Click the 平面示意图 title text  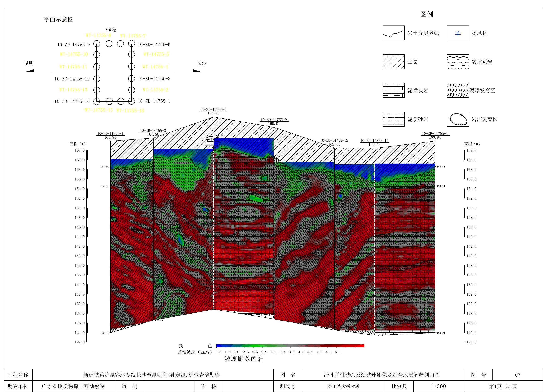(x=58, y=20)
